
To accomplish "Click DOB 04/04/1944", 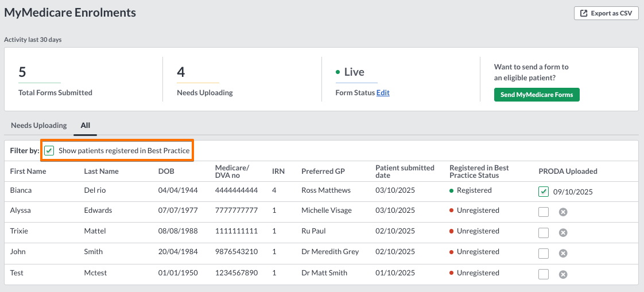I will pyautogui.click(x=178, y=190).
